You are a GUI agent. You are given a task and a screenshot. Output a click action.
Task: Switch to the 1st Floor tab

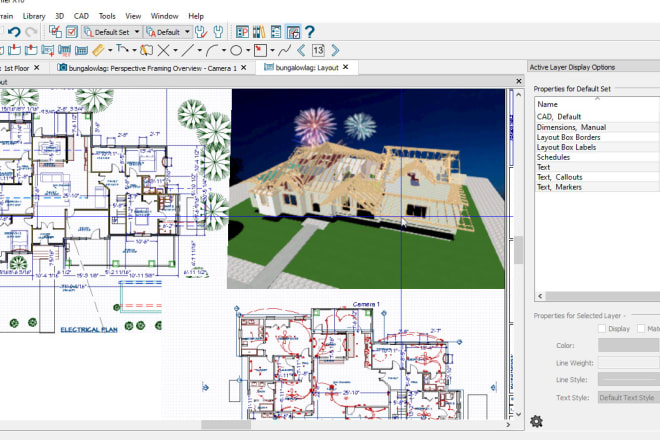click(x=15, y=68)
